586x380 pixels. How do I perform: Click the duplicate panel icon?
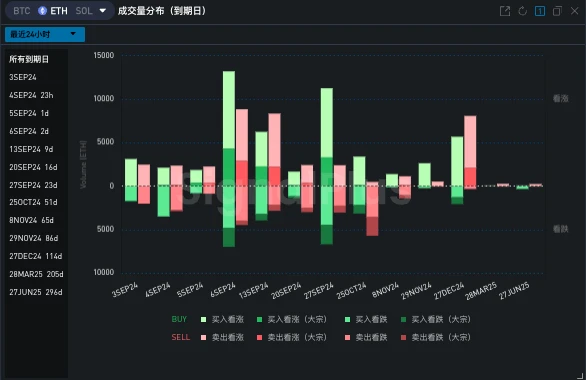coord(557,11)
